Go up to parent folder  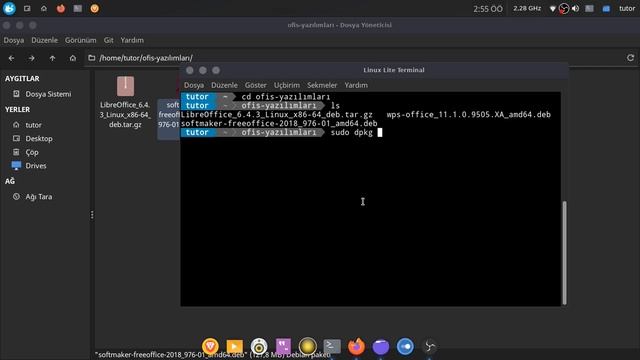pos(52,58)
